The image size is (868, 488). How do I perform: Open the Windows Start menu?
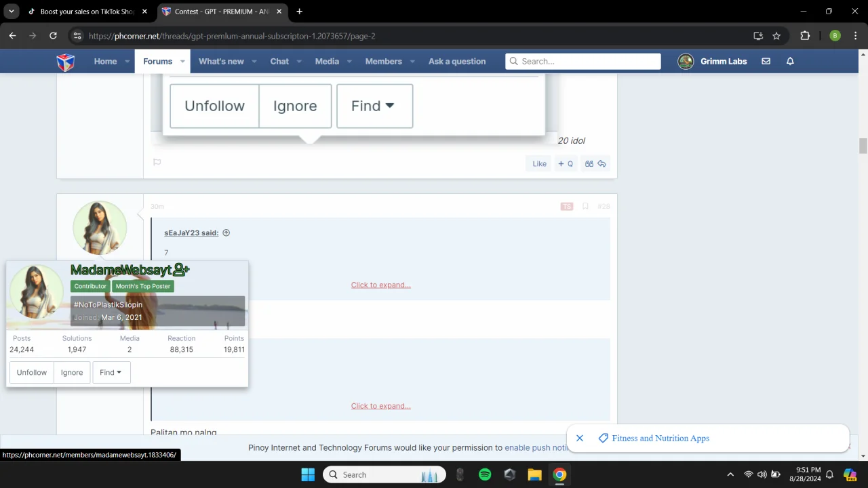308,474
